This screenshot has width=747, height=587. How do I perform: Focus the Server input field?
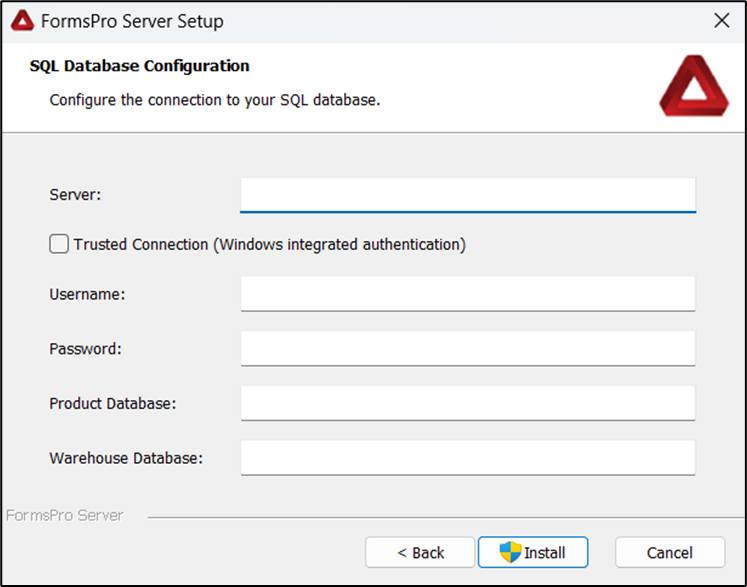467,194
